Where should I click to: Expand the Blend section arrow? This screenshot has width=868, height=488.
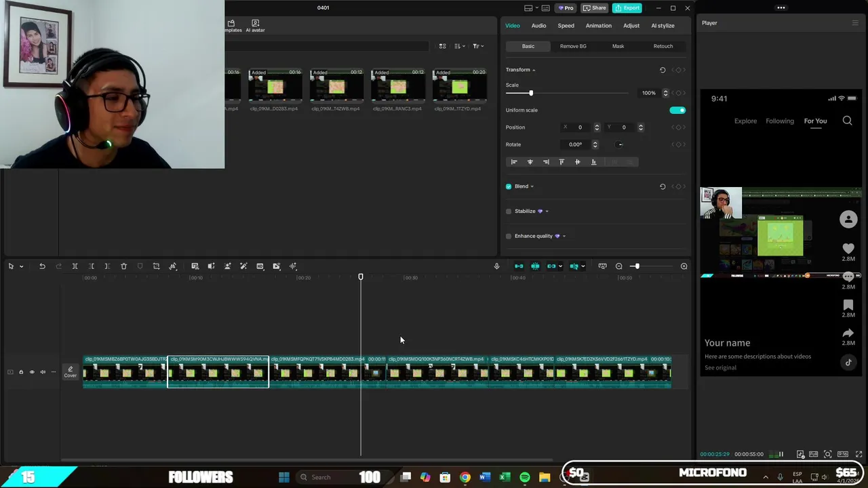click(532, 186)
